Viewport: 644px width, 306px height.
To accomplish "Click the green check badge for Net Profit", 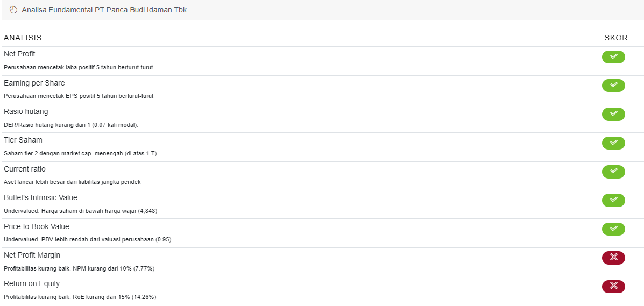I will tap(613, 57).
